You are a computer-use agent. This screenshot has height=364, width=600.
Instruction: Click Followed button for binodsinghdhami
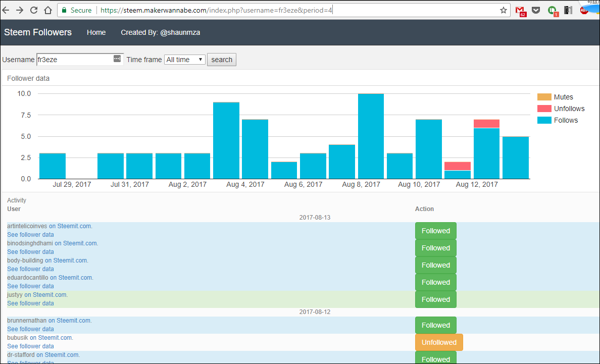pos(435,248)
